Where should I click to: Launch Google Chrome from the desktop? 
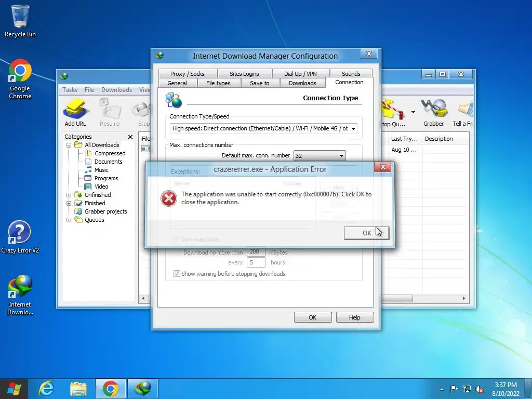click(x=20, y=79)
